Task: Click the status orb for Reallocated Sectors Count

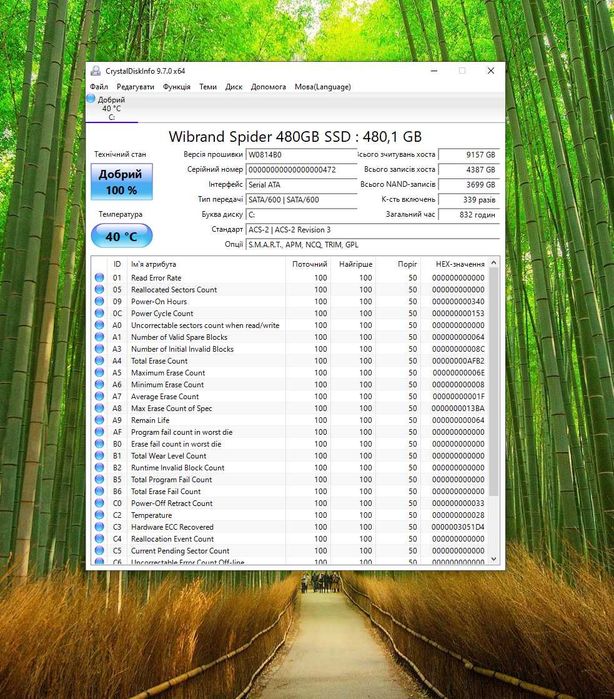Action: pos(99,289)
